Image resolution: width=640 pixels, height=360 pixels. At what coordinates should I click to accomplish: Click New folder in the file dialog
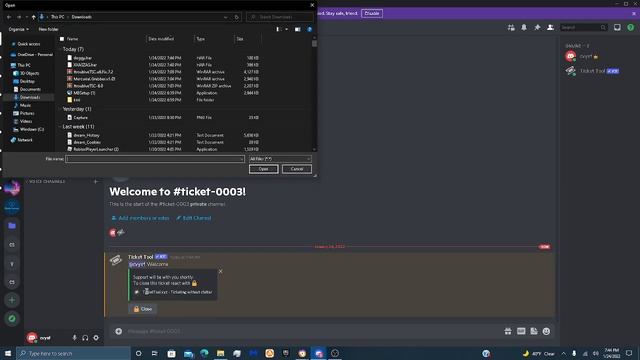[x=48, y=29]
